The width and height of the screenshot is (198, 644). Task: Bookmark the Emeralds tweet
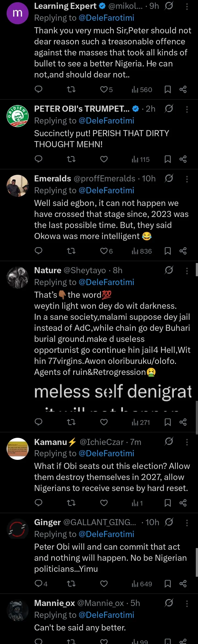[167, 251]
